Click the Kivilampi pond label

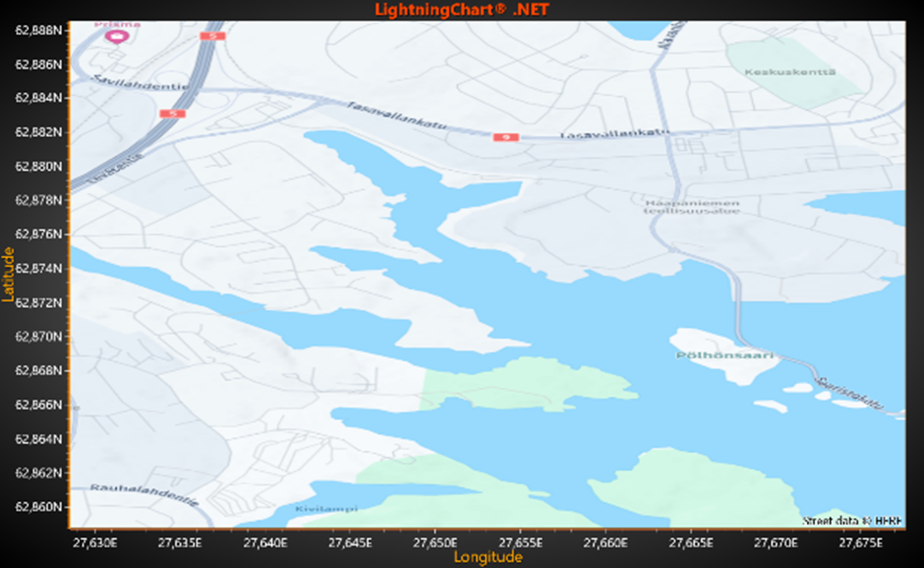326,509
